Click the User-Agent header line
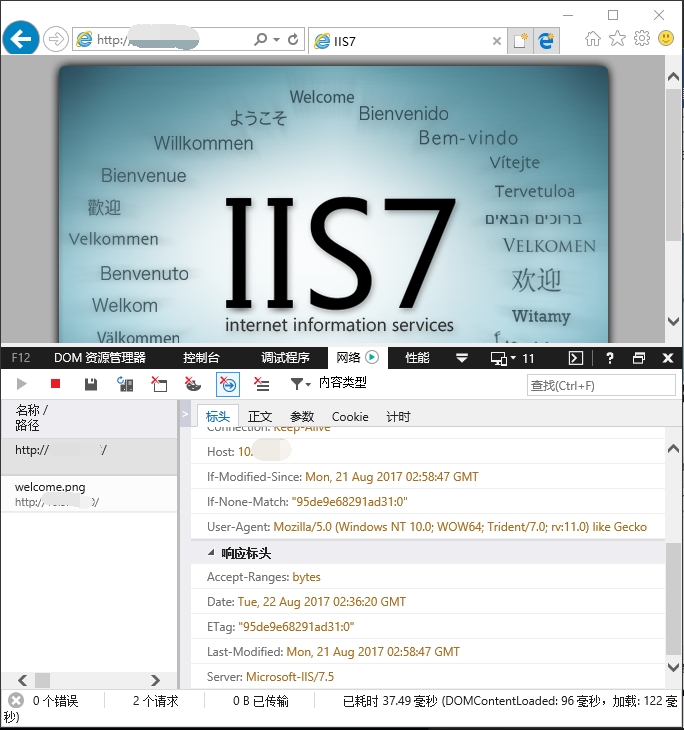This screenshot has height=730, width=684. (427, 527)
